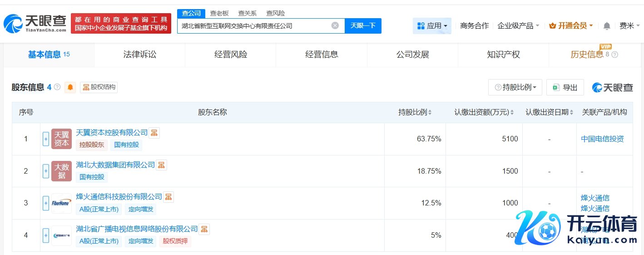Open the 中国电信投资 related link
Viewport: 644px width, 255px height.
[x=602, y=139]
